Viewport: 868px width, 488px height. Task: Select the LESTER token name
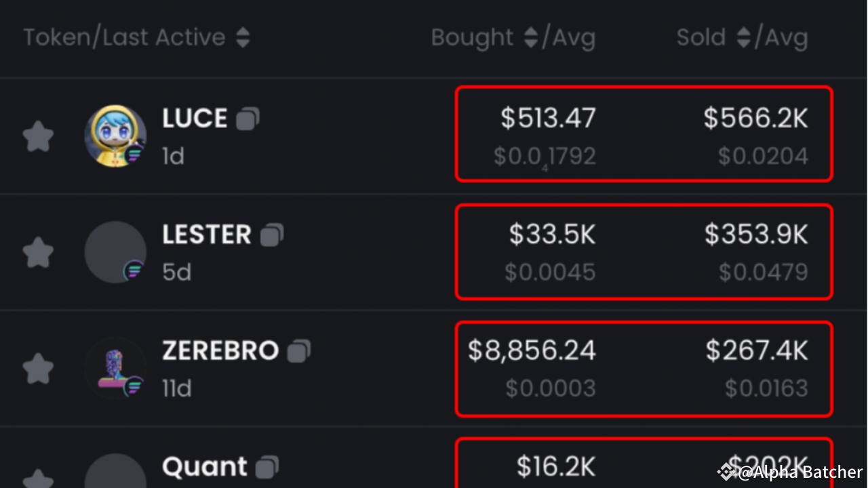tap(207, 235)
